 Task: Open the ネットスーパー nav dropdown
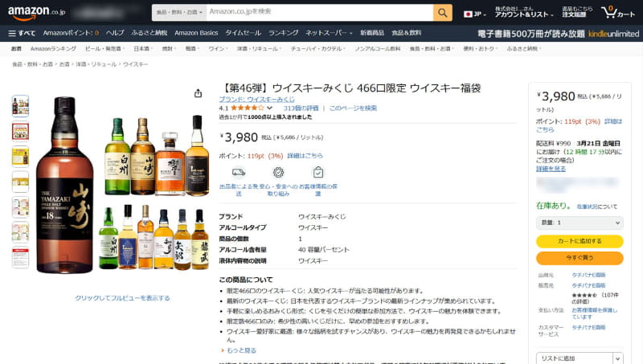(x=329, y=33)
